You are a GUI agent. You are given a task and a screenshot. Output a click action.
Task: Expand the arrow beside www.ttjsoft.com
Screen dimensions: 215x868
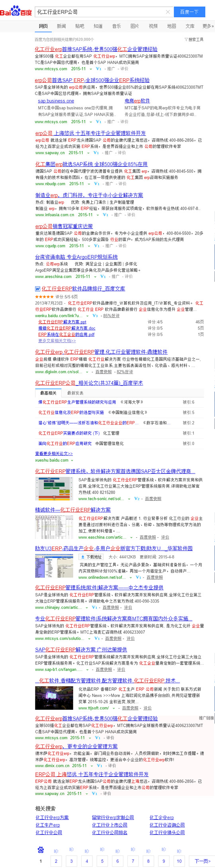click(114, 708)
